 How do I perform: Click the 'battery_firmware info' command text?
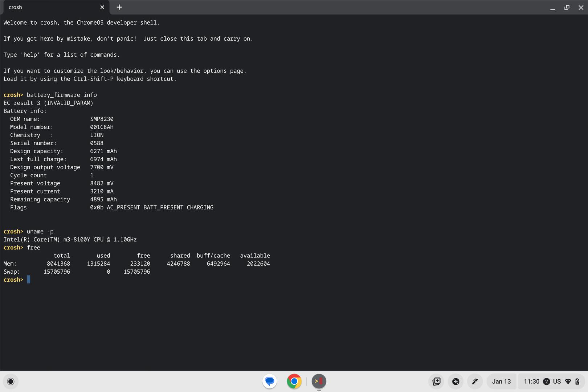coord(62,95)
